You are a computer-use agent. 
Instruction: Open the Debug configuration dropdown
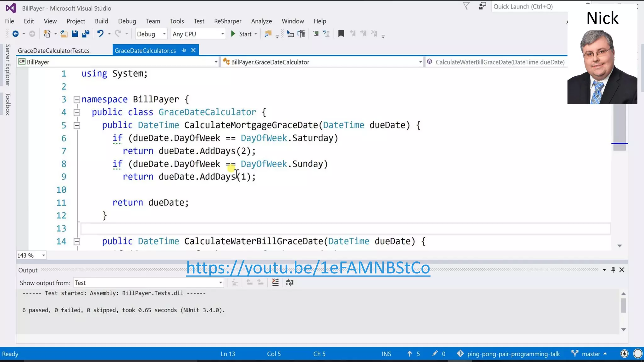[151, 34]
